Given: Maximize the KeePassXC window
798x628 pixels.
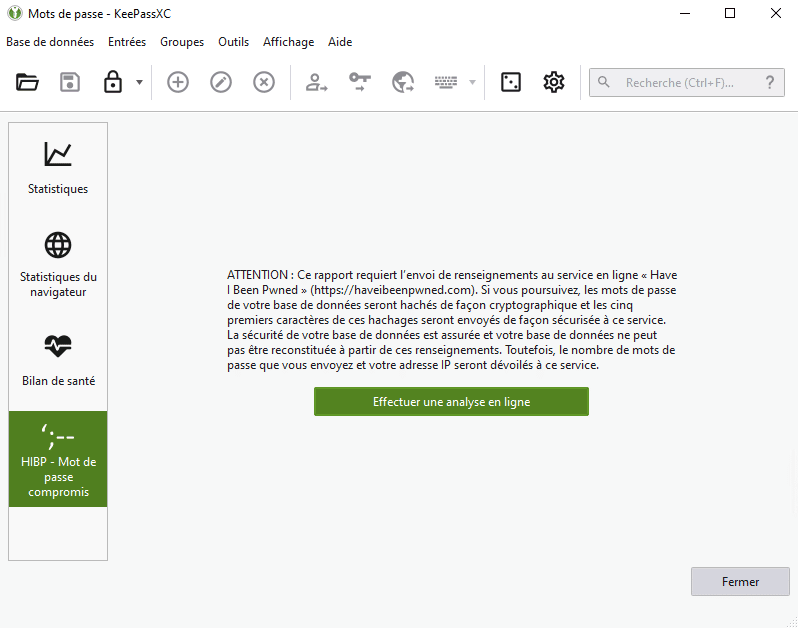Looking at the screenshot, I should [x=730, y=13].
